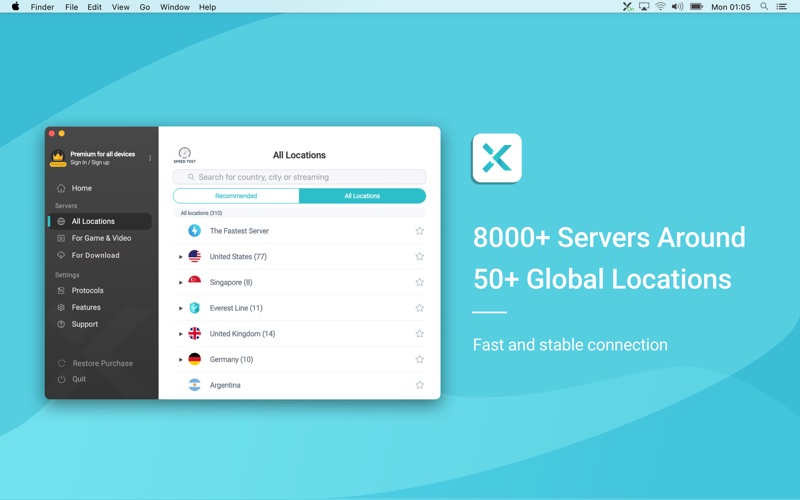Screen dimensions: 800x500
Task: Click Sign in / Sign up link
Action: click(90, 162)
